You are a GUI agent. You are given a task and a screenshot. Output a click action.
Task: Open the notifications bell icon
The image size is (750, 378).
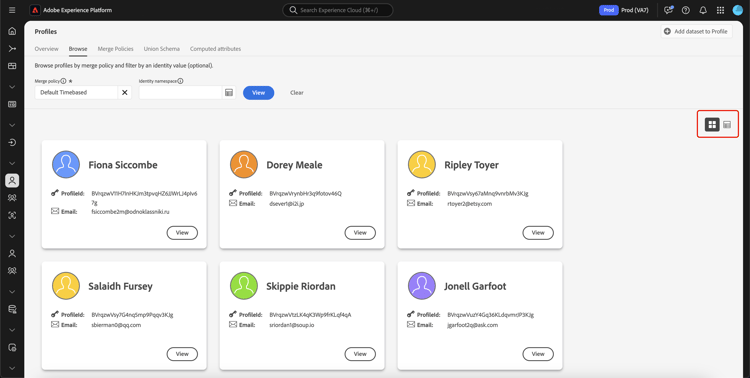[703, 10]
